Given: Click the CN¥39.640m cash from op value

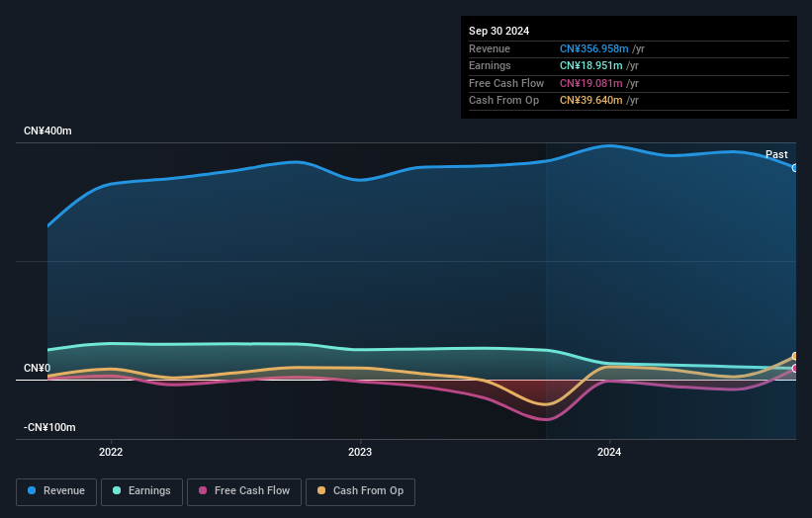Looking at the screenshot, I should [590, 101].
